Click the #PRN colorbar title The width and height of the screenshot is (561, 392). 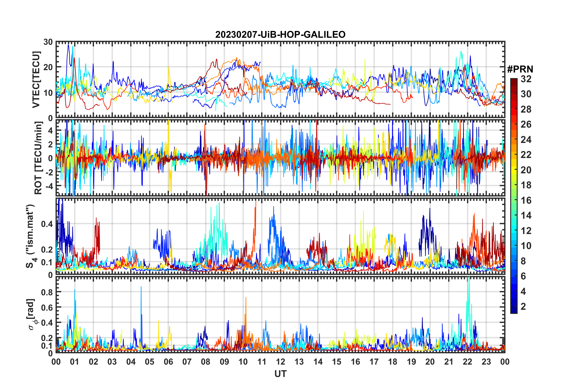pos(520,69)
